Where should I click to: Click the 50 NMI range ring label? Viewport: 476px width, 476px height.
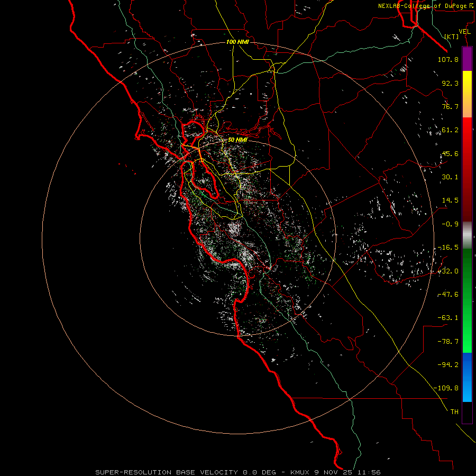point(237,140)
